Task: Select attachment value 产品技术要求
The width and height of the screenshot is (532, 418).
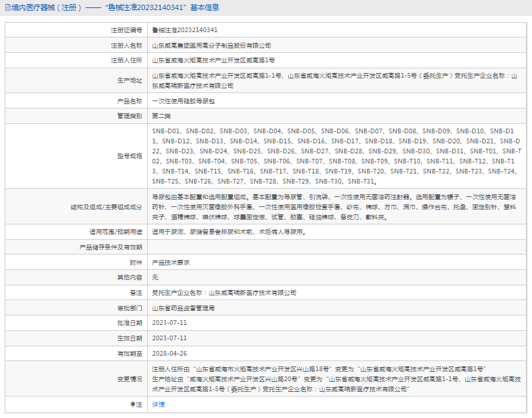Action: [171, 263]
